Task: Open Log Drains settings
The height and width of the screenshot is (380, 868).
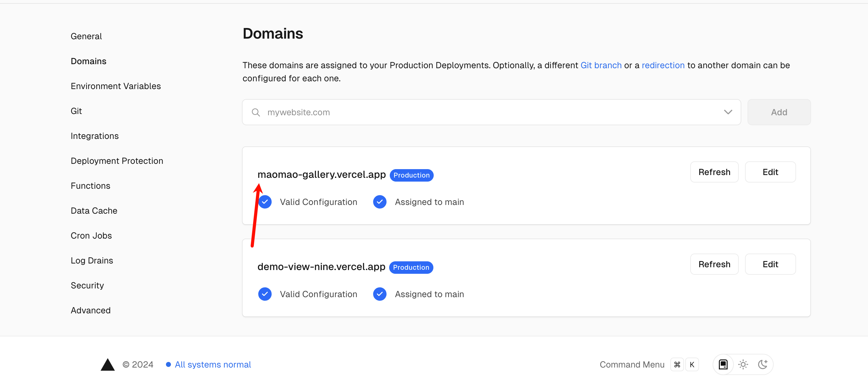Action: coord(92,261)
